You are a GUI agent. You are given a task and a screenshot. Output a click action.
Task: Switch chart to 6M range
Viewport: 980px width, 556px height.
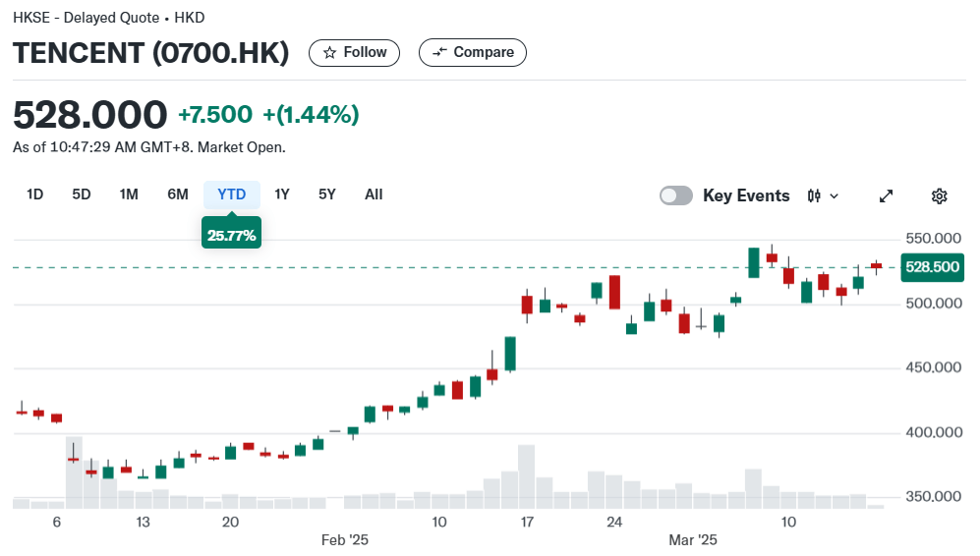[178, 195]
